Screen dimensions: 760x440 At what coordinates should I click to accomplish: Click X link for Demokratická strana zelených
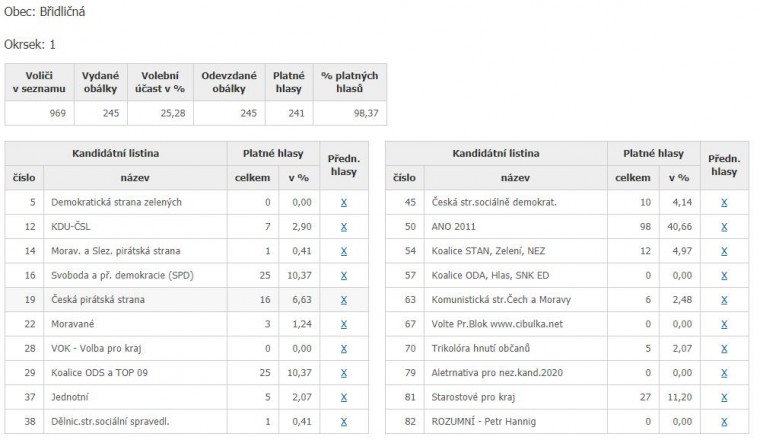[x=344, y=203]
